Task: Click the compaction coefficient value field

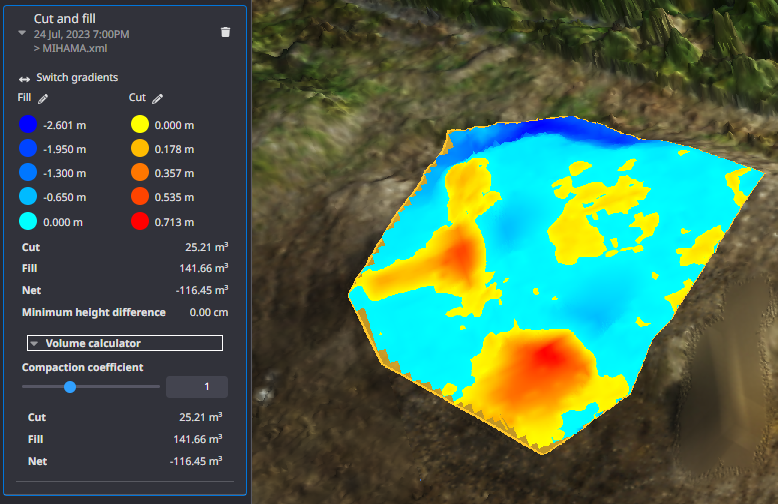Action: tap(197, 387)
